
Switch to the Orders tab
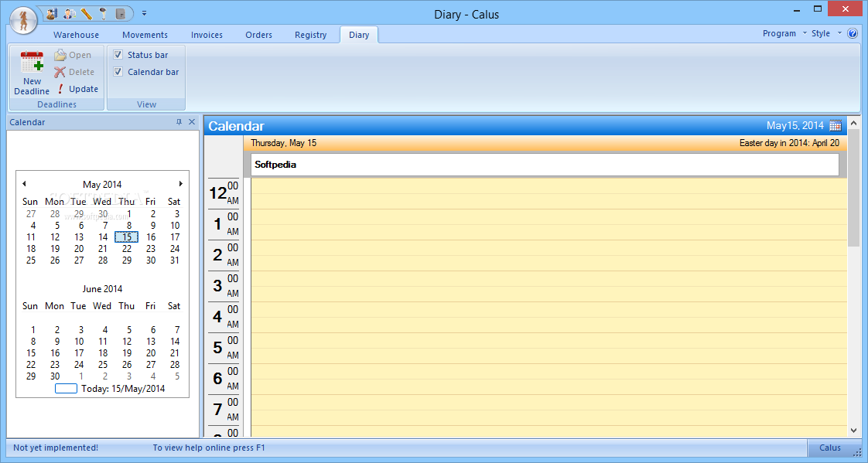[x=258, y=35]
